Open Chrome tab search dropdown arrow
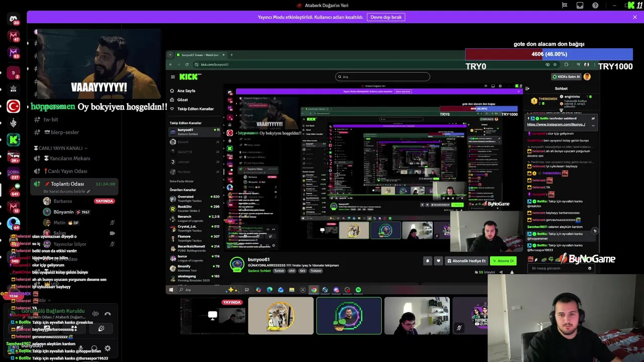644x362 pixels. [x=170, y=55]
